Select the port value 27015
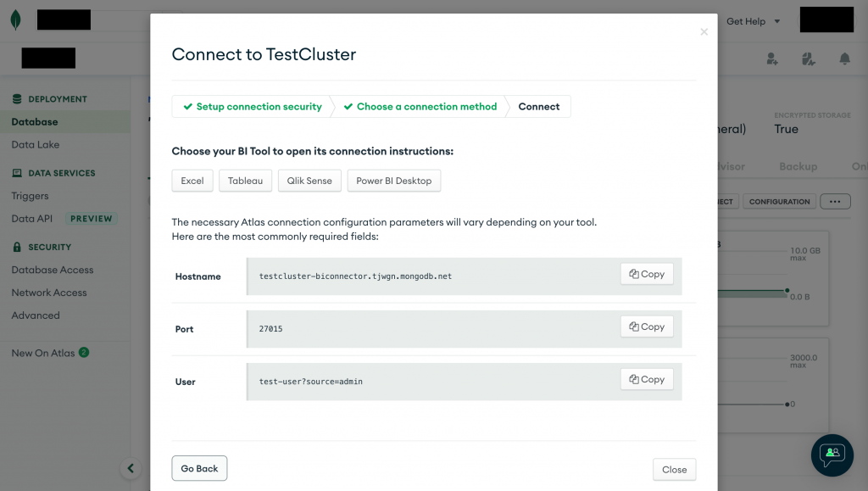 pyautogui.click(x=270, y=329)
